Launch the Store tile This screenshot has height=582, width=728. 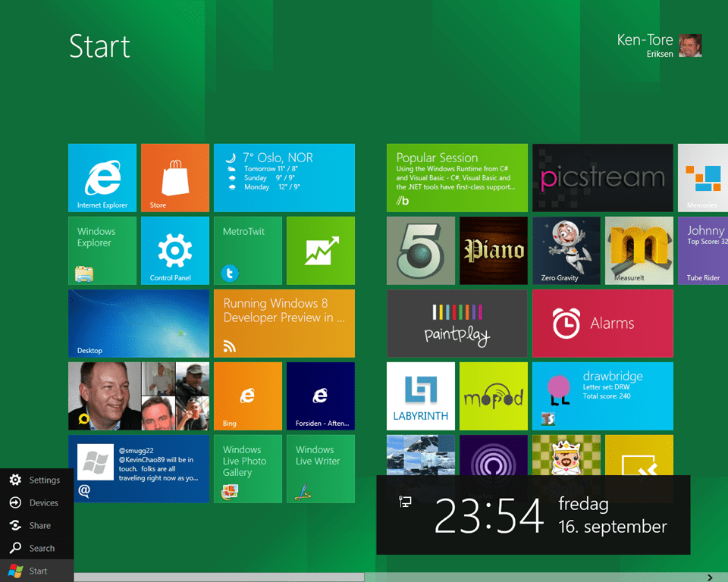click(x=175, y=178)
